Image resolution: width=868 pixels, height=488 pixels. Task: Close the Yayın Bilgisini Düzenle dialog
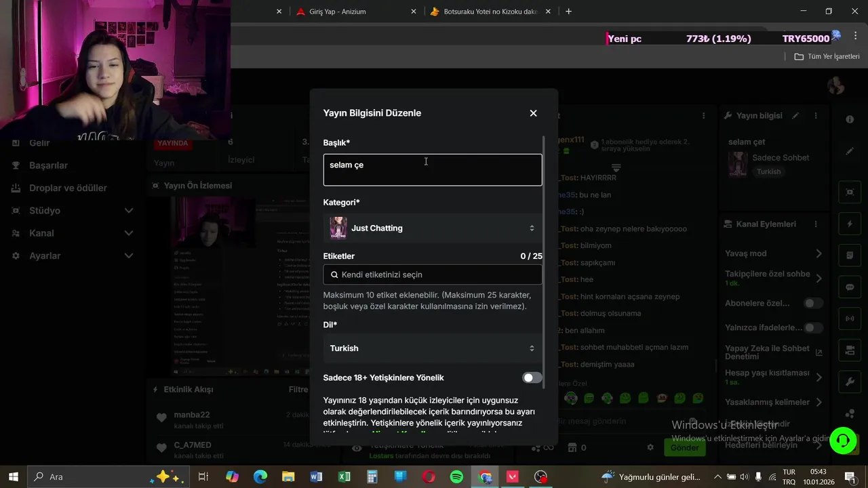click(533, 113)
